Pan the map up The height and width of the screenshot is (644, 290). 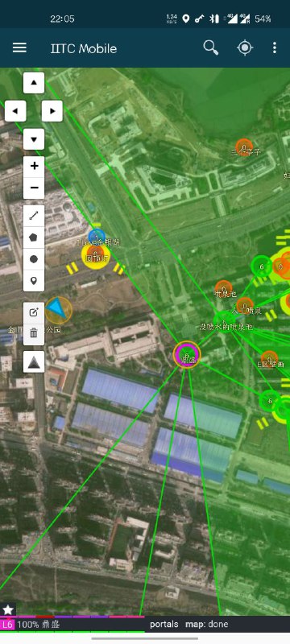(x=34, y=83)
